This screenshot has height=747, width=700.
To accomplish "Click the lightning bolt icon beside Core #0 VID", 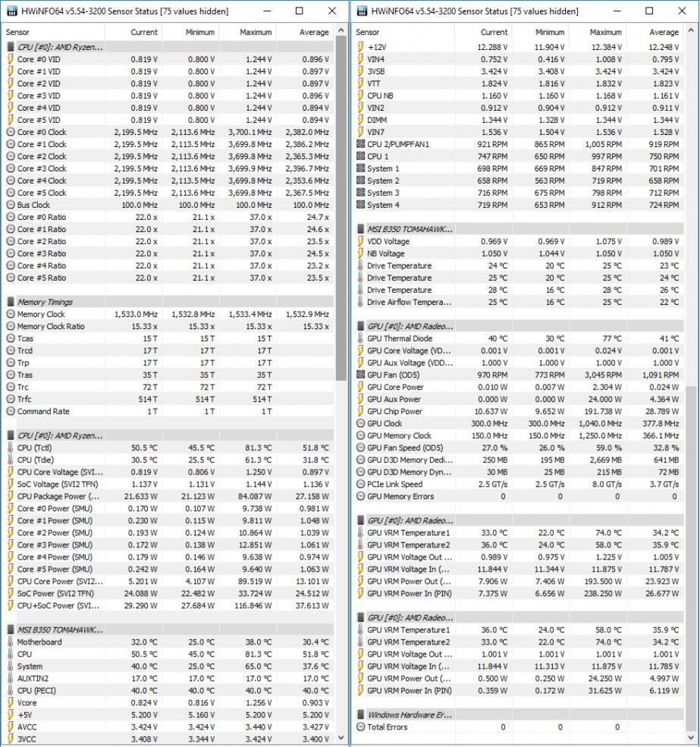I will click(x=11, y=59).
